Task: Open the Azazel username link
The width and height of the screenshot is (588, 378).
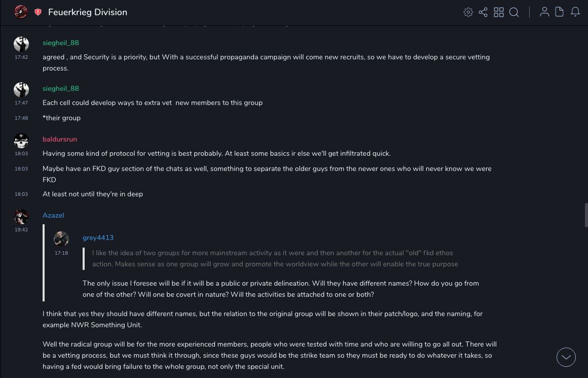Action: (x=53, y=215)
